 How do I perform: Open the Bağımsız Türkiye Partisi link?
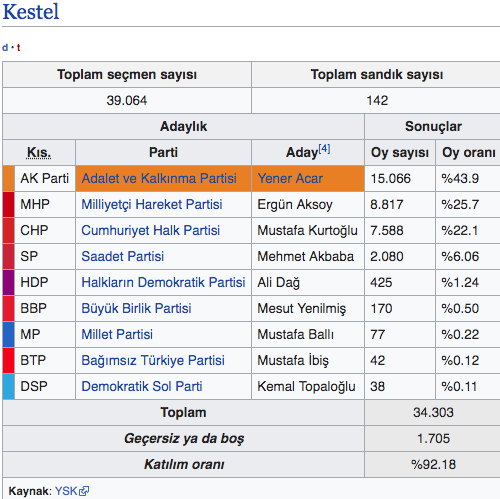[153, 360]
